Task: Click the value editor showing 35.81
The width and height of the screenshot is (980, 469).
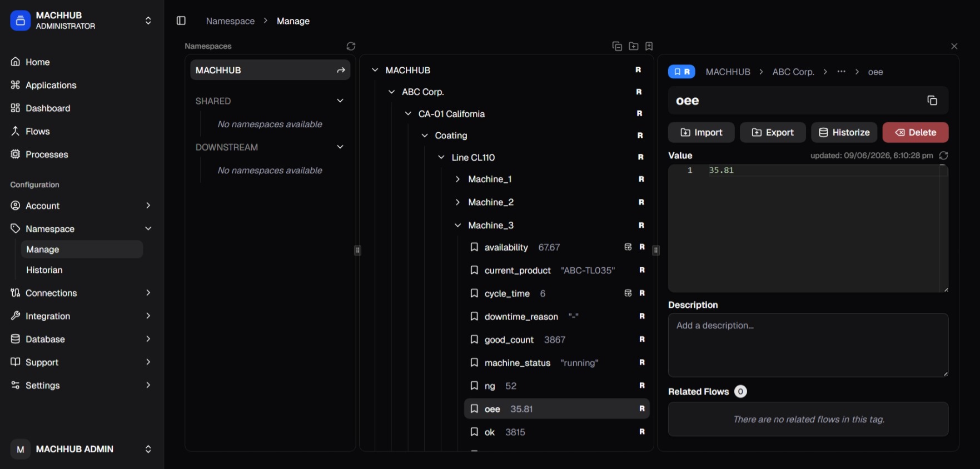Action: [x=808, y=228]
